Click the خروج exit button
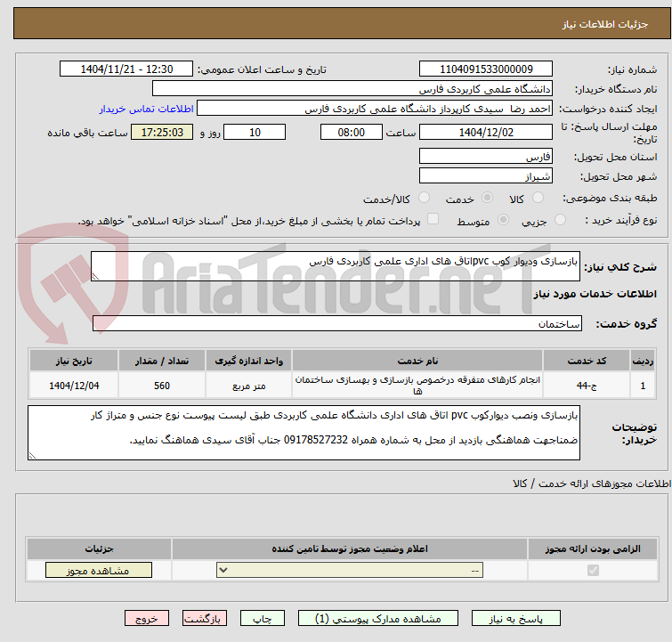The height and width of the screenshot is (642, 672). click(147, 619)
